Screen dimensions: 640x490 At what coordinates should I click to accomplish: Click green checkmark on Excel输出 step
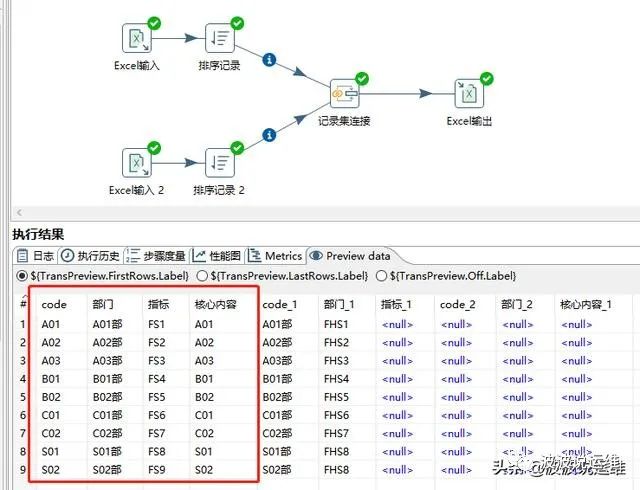point(487,78)
